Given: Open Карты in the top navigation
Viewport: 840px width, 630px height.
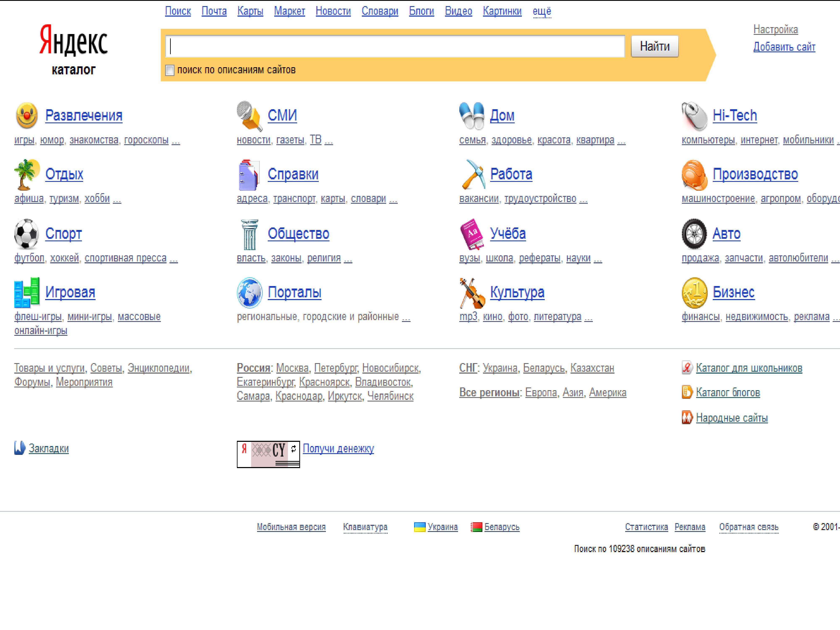Looking at the screenshot, I should 250,11.
